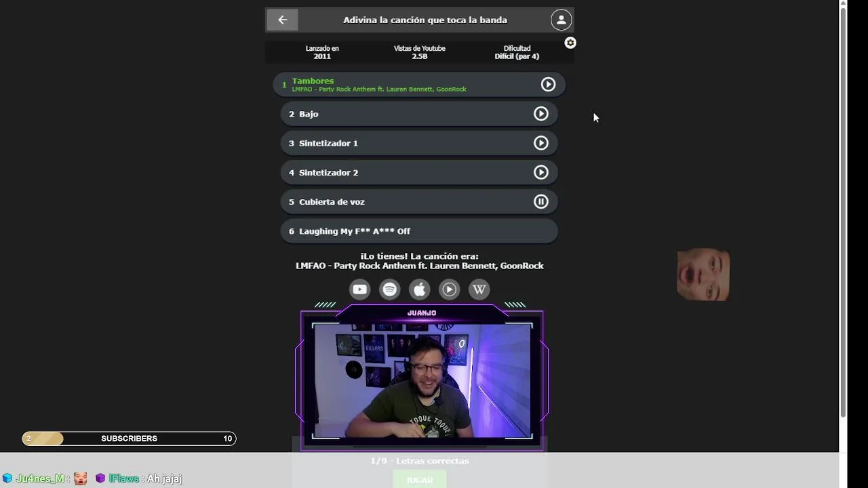This screenshot has width=868, height=488.
Task: Open the song on YouTube
Action: [x=359, y=289]
